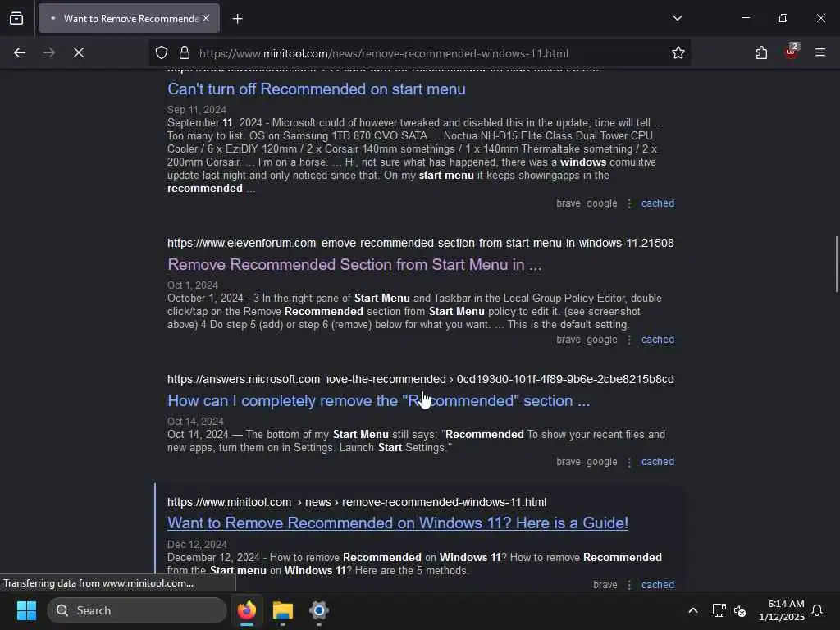Open the tracking protection shield icon

[x=162, y=52]
